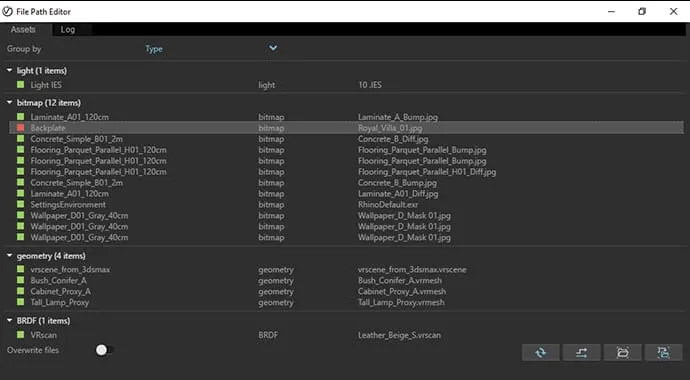The width and height of the screenshot is (690, 380).
Task: Click the status square in the Concrete_B_Bump.jpg row
Action: [x=20, y=183]
